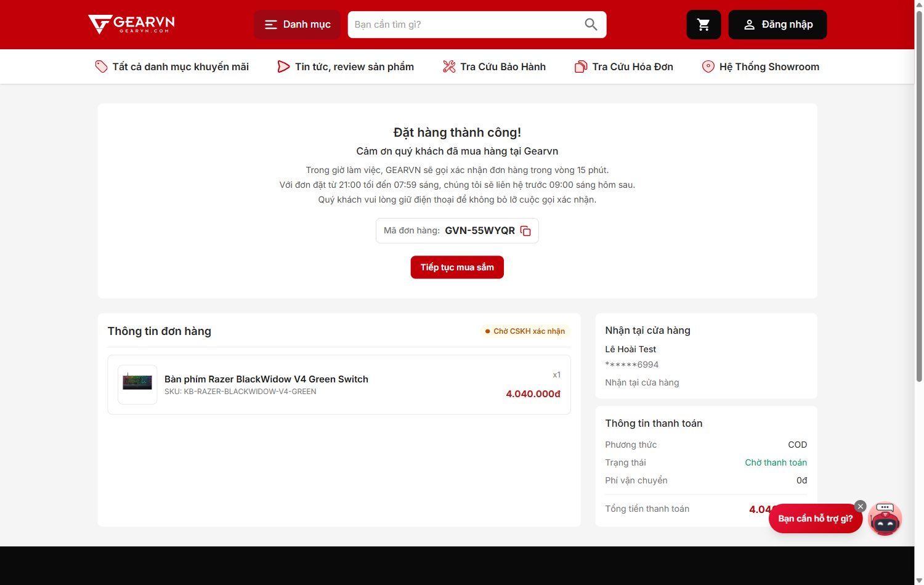Open 'Bạn cần hỗ trợ gì?' support chat
This screenshot has width=924, height=585.
point(815,518)
